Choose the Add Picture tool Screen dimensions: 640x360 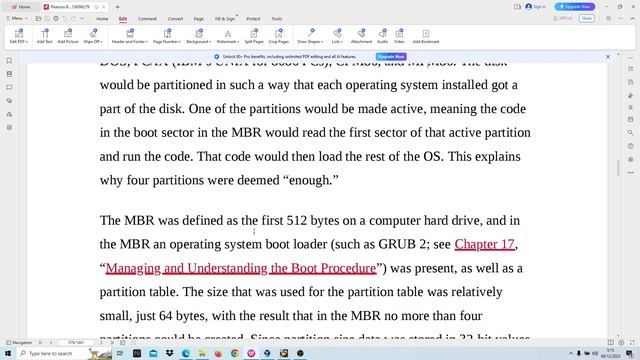[x=68, y=36]
